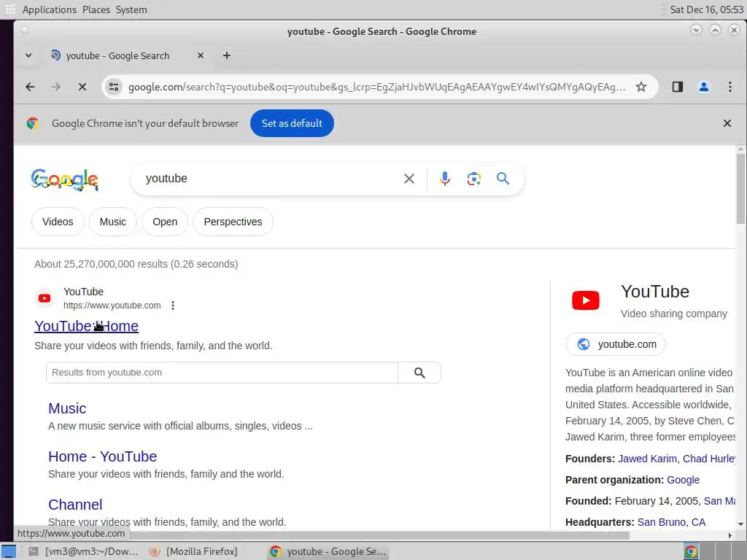Click the Results from youtube.com search field
The width and height of the screenshot is (747, 560).
(222, 373)
